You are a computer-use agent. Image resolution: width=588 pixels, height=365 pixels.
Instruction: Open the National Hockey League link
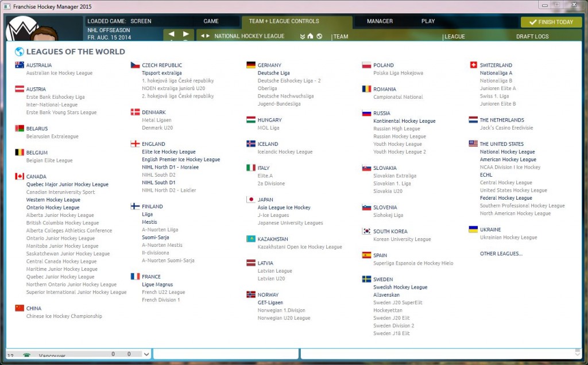click(x=507, y=152)
